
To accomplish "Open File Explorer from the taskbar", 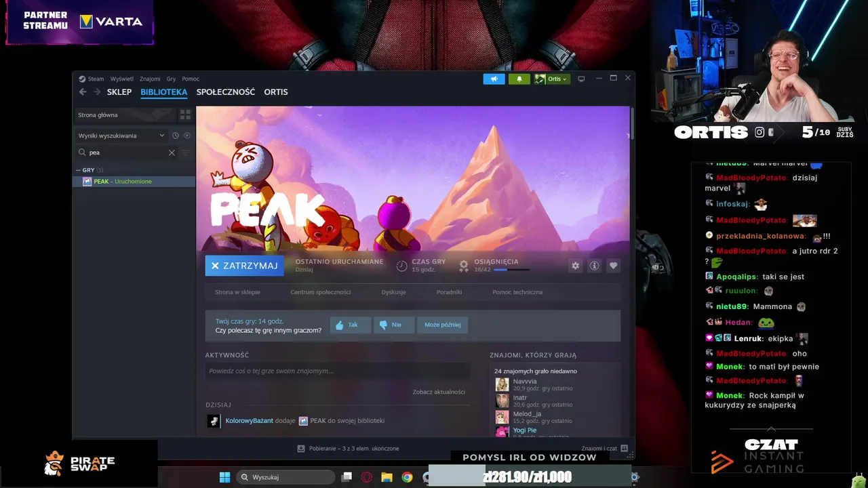I will tap(387, 477).
